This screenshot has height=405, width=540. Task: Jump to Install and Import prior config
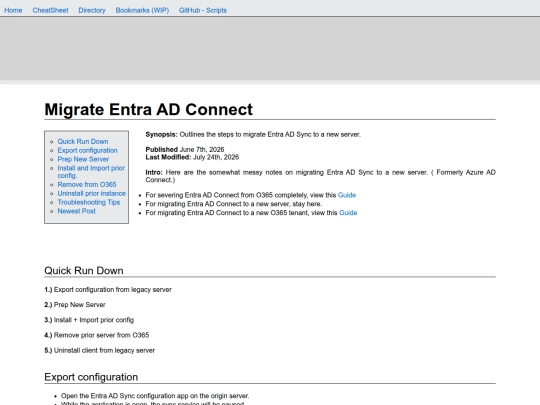(91, 172)
